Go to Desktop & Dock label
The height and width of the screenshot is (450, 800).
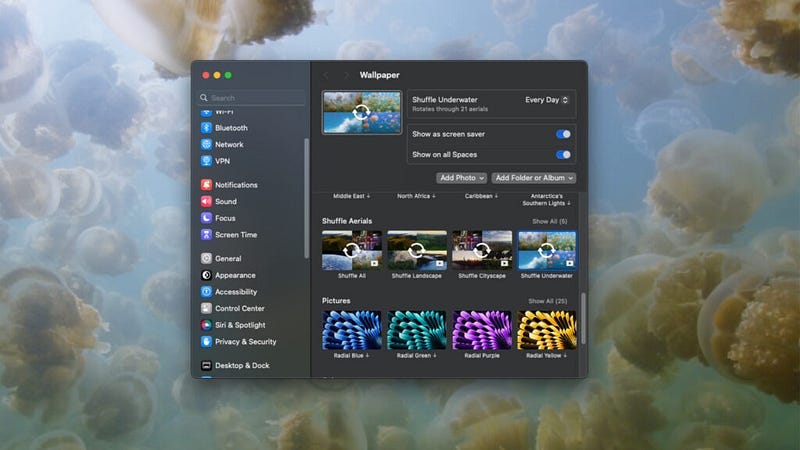tap(242, 365)
